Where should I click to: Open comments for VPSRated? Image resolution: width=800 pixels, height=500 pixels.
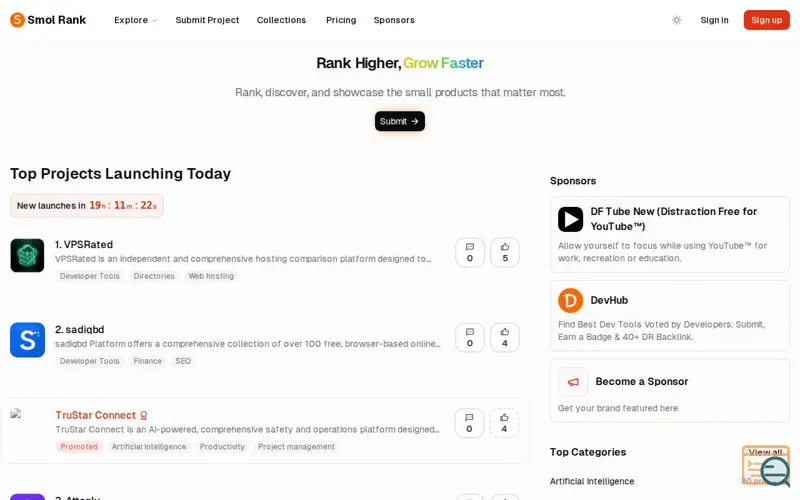469,253
